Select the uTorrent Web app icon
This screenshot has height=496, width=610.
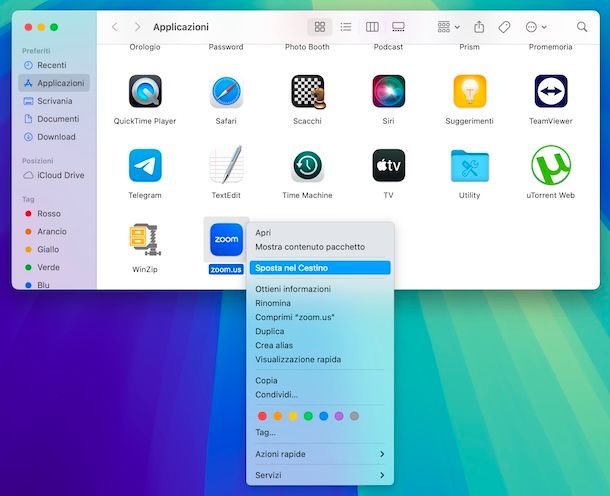(550, 165)
